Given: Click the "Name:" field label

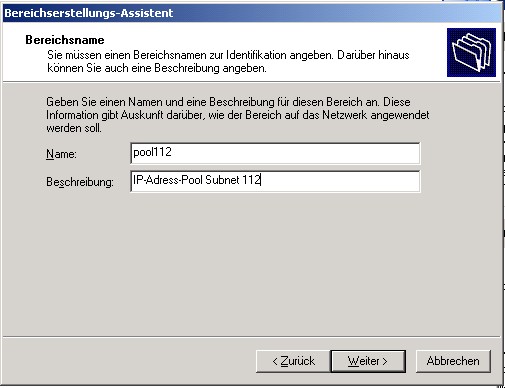Looking at the screenshot, I should tap(61, 154).
